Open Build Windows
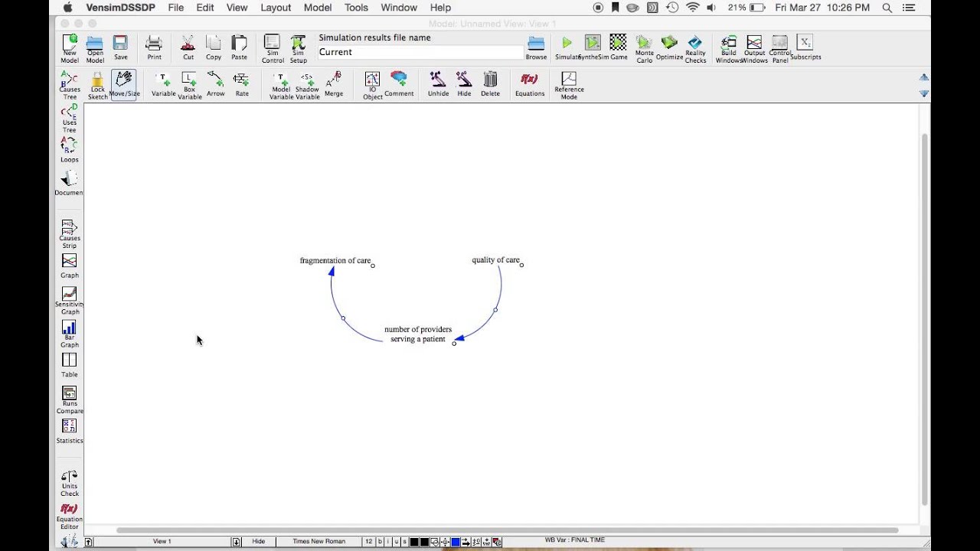Screen dimensions: 980x551 coord(729,48)
